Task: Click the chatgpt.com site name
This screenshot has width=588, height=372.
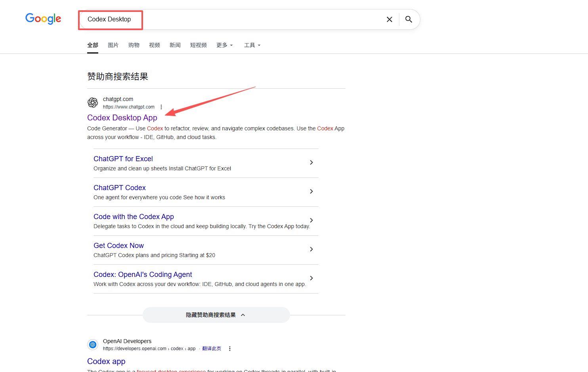Action: coord(118,99)
